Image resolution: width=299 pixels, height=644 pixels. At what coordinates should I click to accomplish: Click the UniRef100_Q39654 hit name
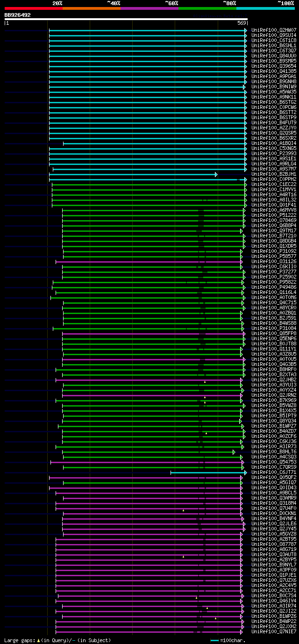coord(274,66)
